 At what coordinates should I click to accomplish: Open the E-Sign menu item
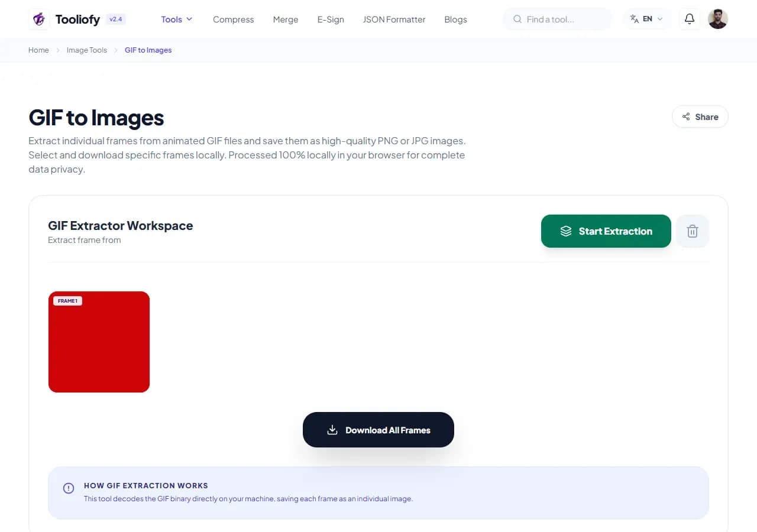tap(331, 20)
